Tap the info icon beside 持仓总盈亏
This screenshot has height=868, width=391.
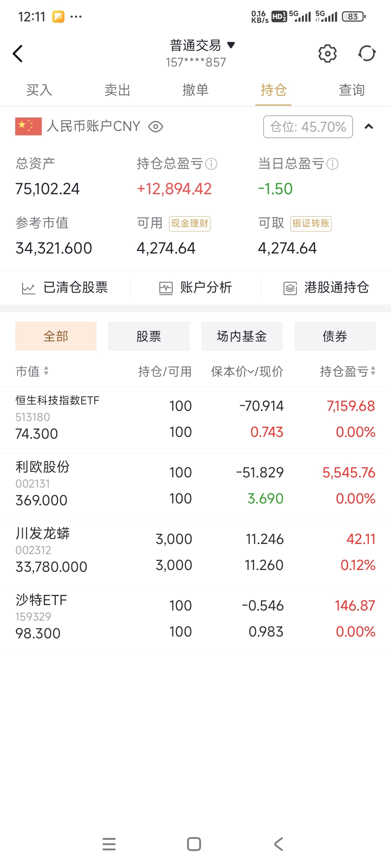click(x=211, y=164)
